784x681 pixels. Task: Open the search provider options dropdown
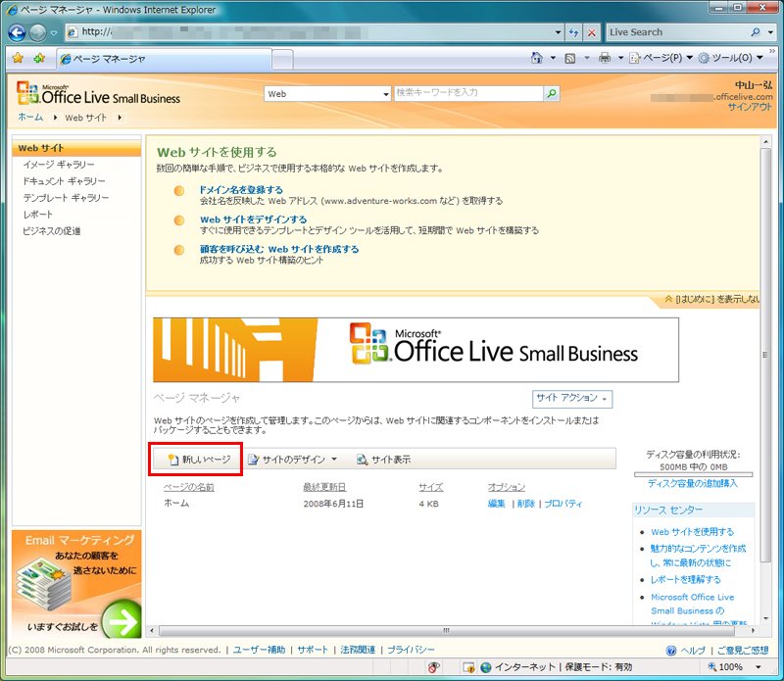(x=771, y=32)
